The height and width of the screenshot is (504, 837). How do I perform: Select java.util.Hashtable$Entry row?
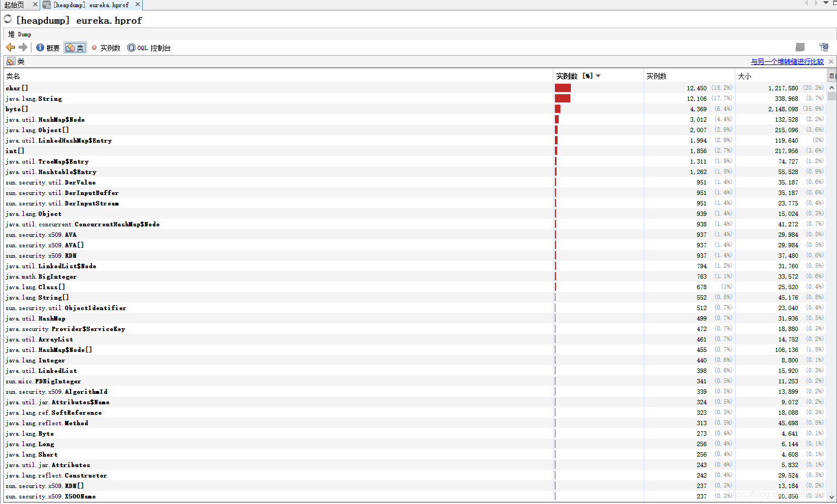tap(416, 172)
